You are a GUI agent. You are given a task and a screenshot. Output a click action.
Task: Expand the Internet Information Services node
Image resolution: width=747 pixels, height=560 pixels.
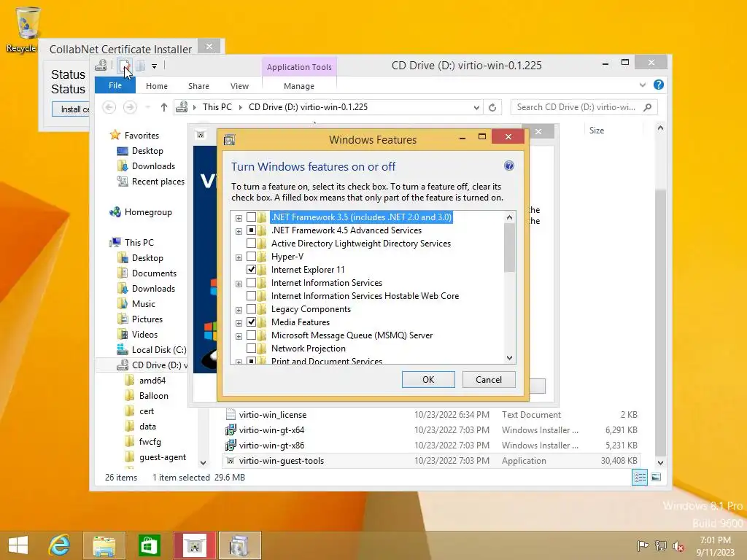pyautogui.click(x=239, y=284)
